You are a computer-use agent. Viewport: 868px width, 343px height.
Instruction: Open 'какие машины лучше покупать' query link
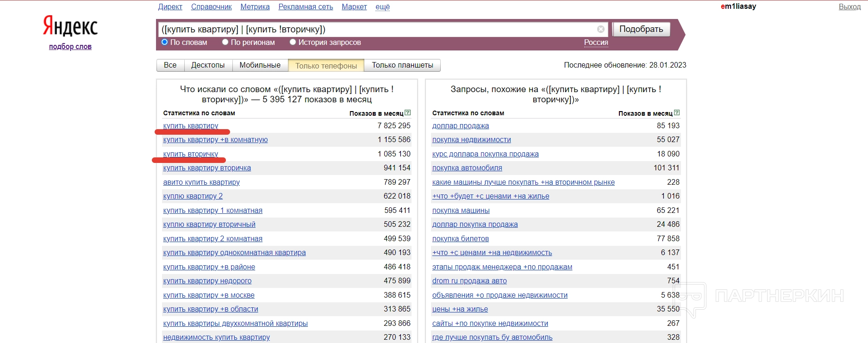(x=524, y=182)
